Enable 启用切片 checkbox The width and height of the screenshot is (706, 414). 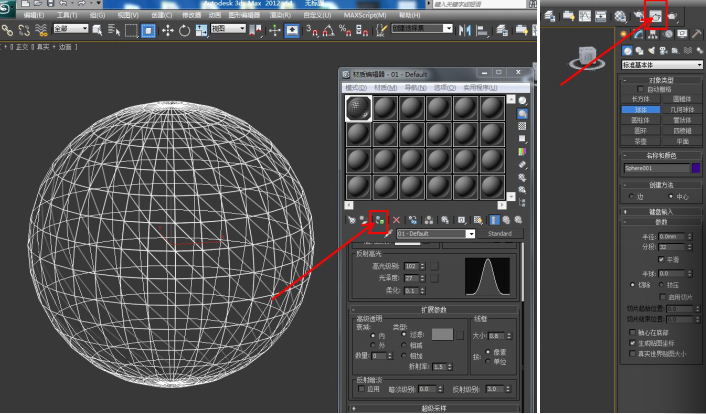click(662, 297)
